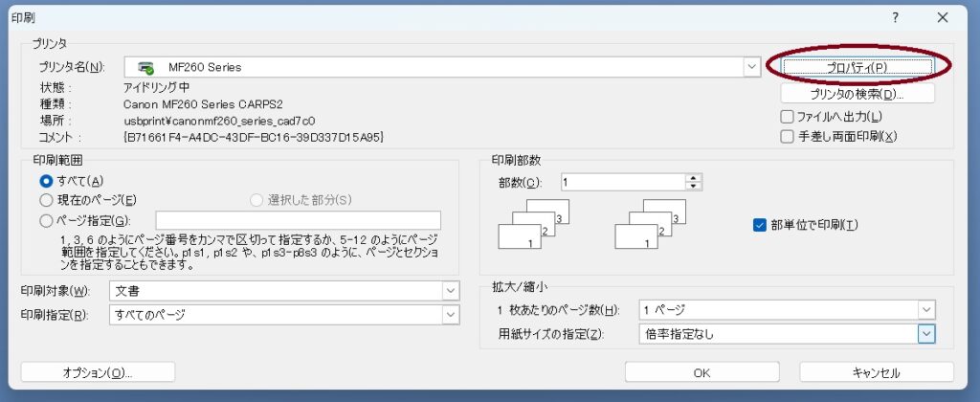The image size is (980, 402).
Task: Click the ページ指定 text input field
Action: (298, 220)
